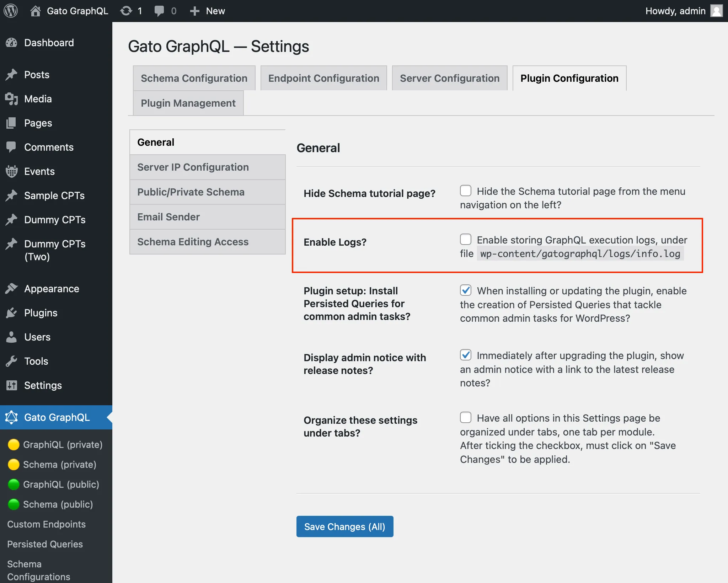Click the comments bubble icon in admin bar
Image resolution: width=728 pixels, height=583 pixels.
click(159, 11)
